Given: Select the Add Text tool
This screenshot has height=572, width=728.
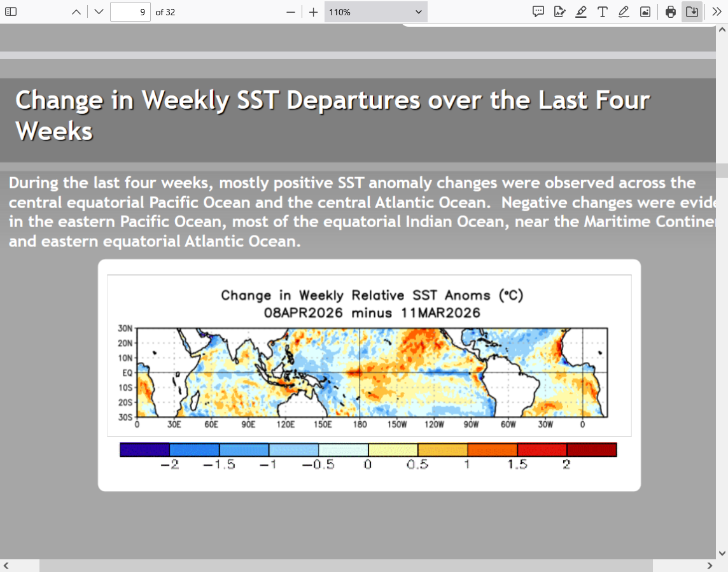Looking at the screenshot, I should click(602, 11).
